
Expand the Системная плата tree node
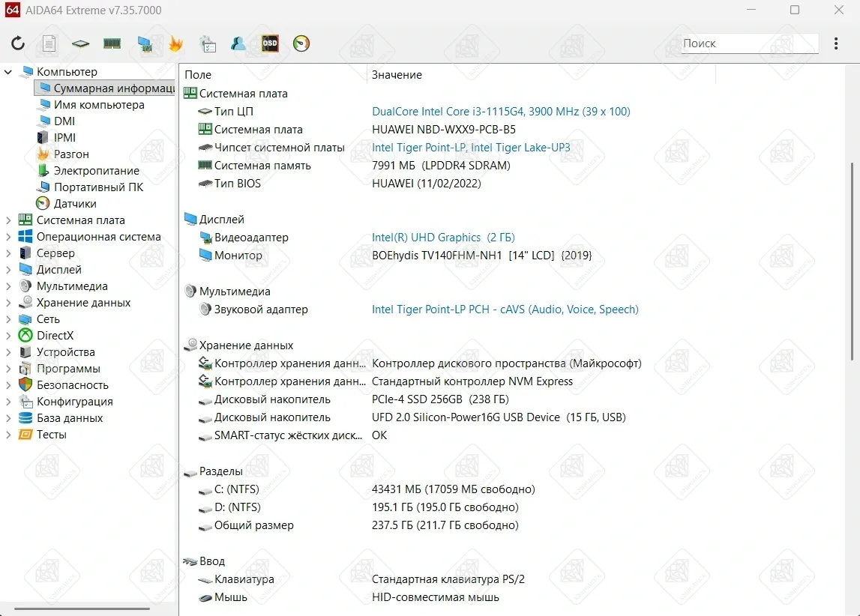[x=8, y=220]
